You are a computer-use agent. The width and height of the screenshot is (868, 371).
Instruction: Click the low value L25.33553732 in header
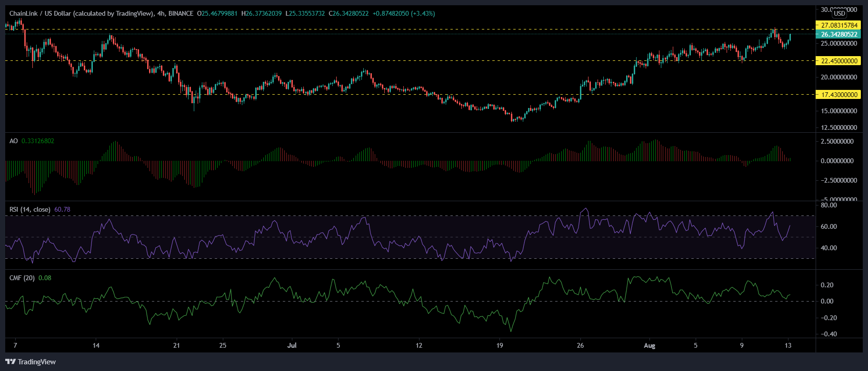pos(305,13)
